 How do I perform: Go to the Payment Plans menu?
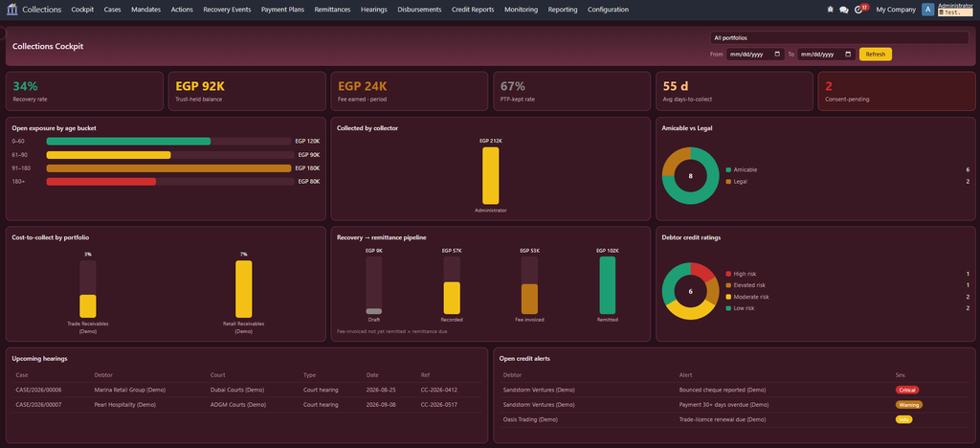point(282,10)
